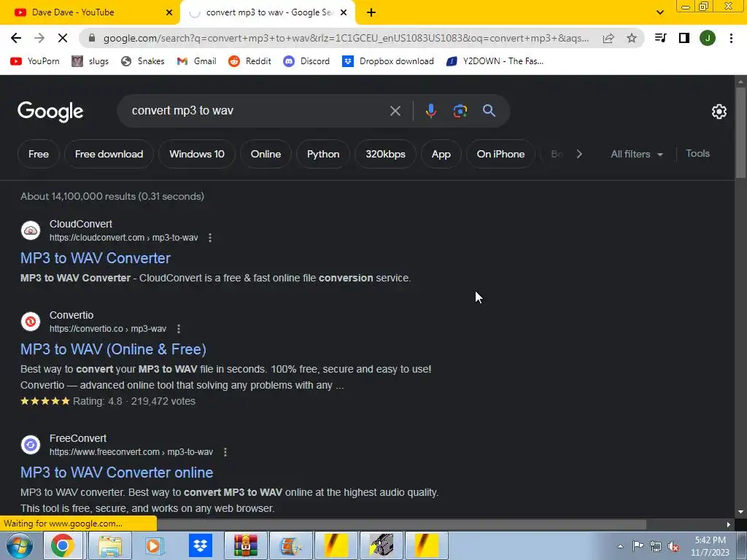This screenshot has height=560, width=747.
Task: Open the Snakes bookmark
Action: click(x=142, y=61)
